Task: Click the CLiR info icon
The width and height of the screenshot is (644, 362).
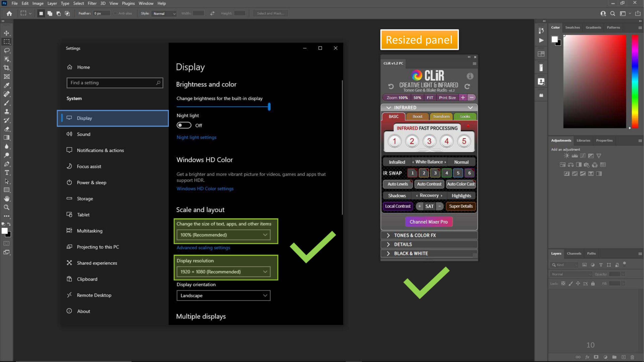Action: click(x=470, y=76)
